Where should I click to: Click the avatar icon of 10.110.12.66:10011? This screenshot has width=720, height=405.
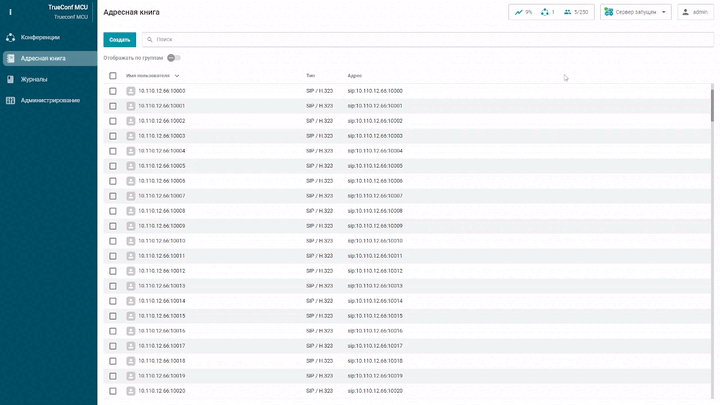(x=131, y=256)
